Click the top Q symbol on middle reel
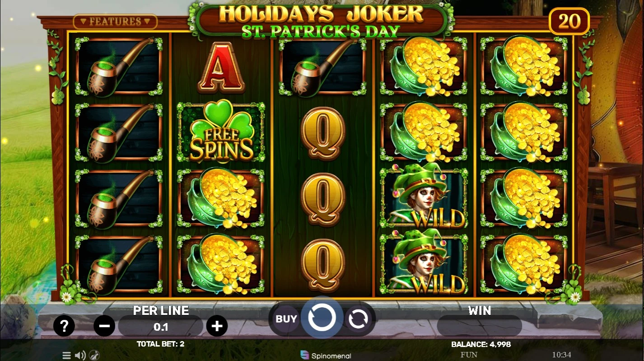 coord(322,133)
